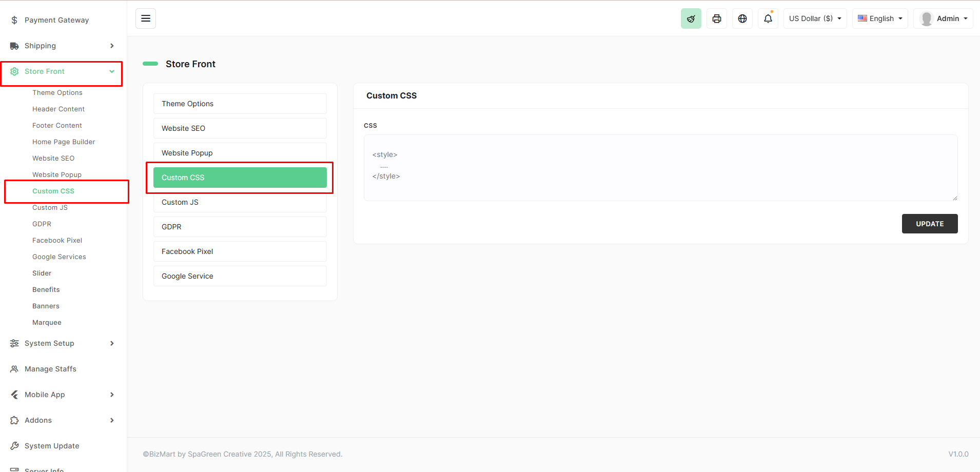Image resolution: width=980 pixels, height=472 pixels.
Task: Expand the Mobile App sidebar section
Action: [x=44, y=394]
